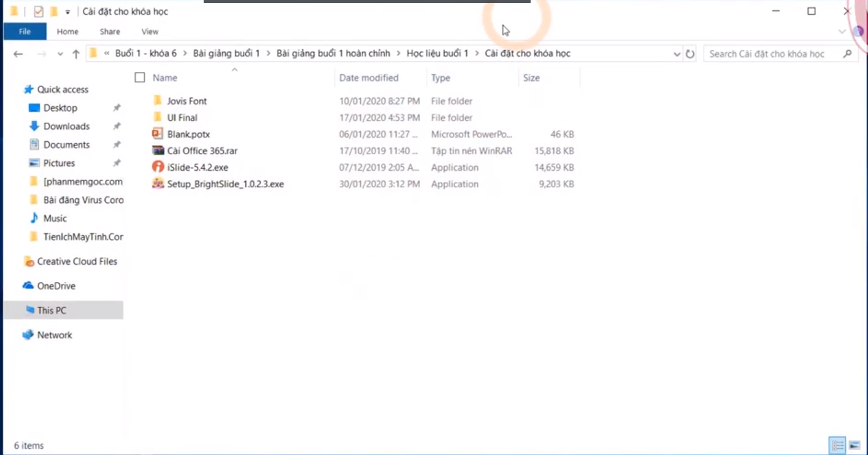868x455 pixels.
Task: Click the Back navigation arrow
Action: [18, 54]
